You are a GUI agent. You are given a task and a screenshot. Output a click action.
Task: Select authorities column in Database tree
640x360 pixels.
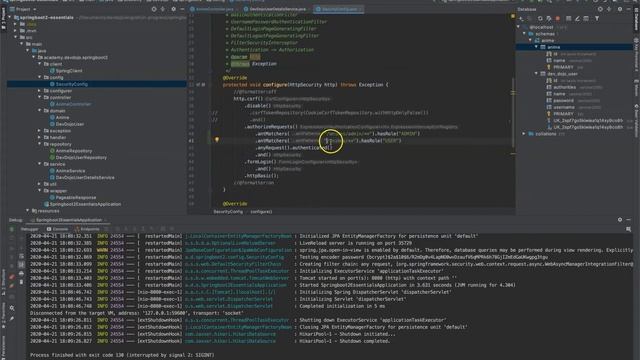564,87
